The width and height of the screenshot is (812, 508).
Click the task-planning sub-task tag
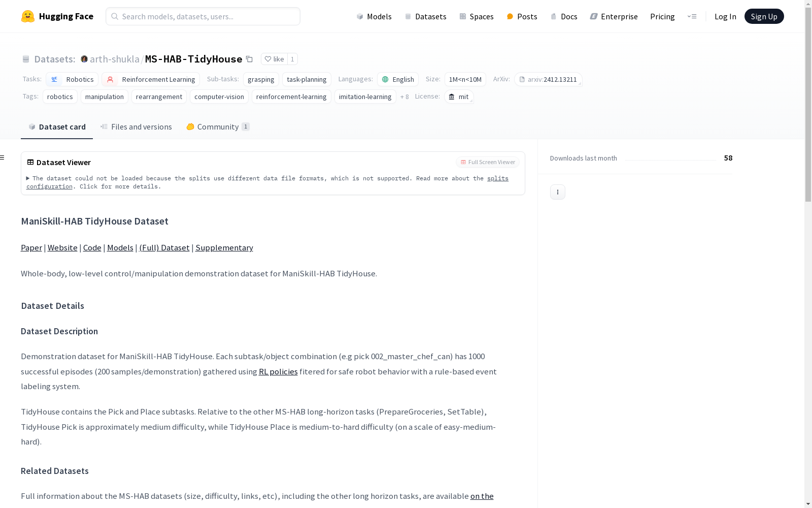click(x=307, y=79)
